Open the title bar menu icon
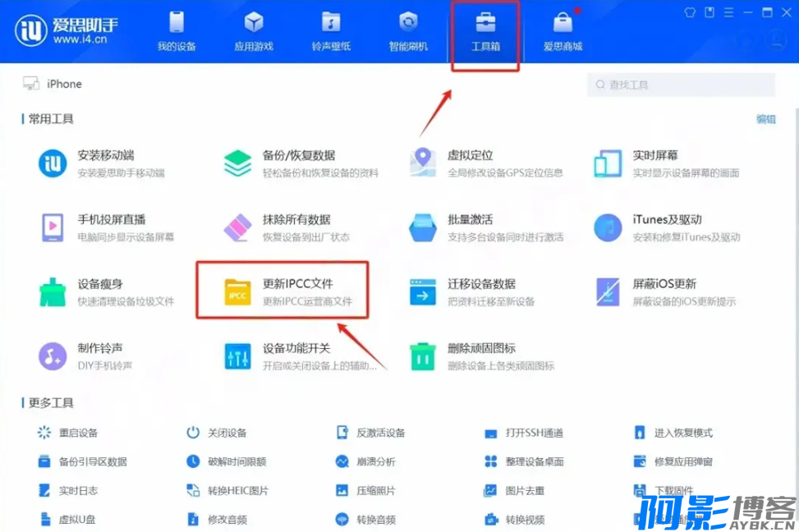 pos(728,12)
